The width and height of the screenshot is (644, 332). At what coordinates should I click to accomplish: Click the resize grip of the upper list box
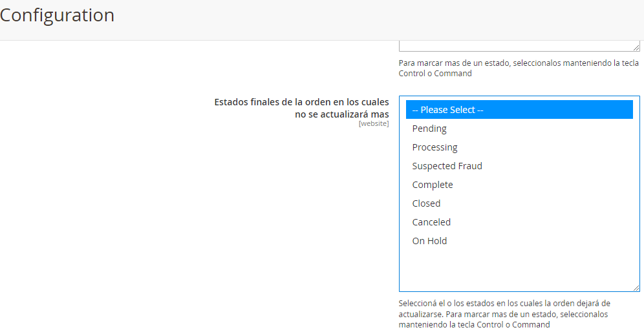coord(636,48)
